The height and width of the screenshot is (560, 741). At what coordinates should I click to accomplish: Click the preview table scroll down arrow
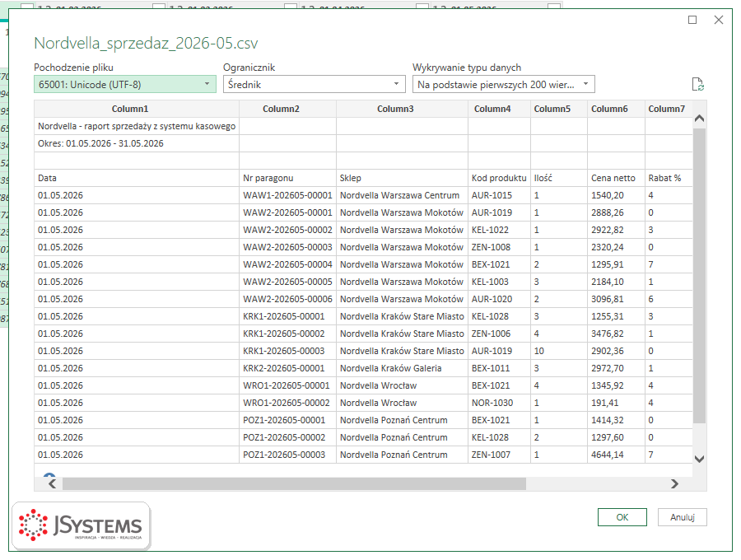[x=699, y=459]
